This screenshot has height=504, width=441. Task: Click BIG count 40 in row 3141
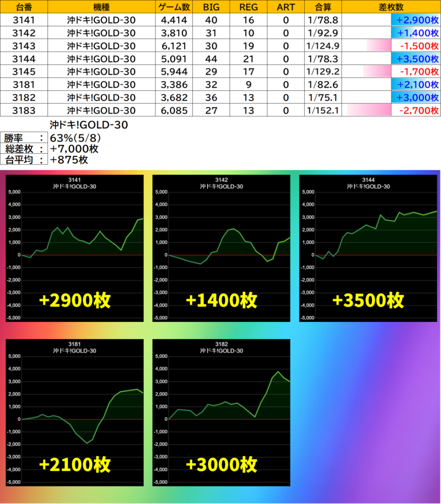(x=211, y=20)
